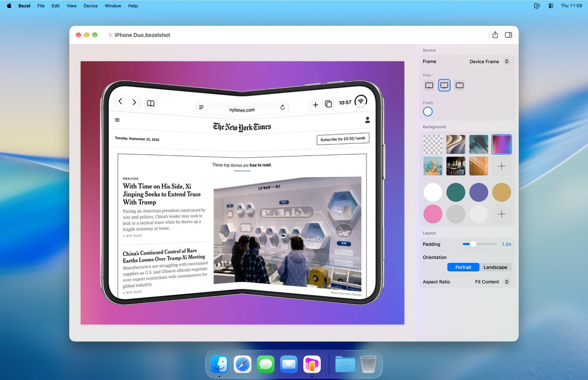
Task: Select the teal blurred streaks background
Action: 479,144
